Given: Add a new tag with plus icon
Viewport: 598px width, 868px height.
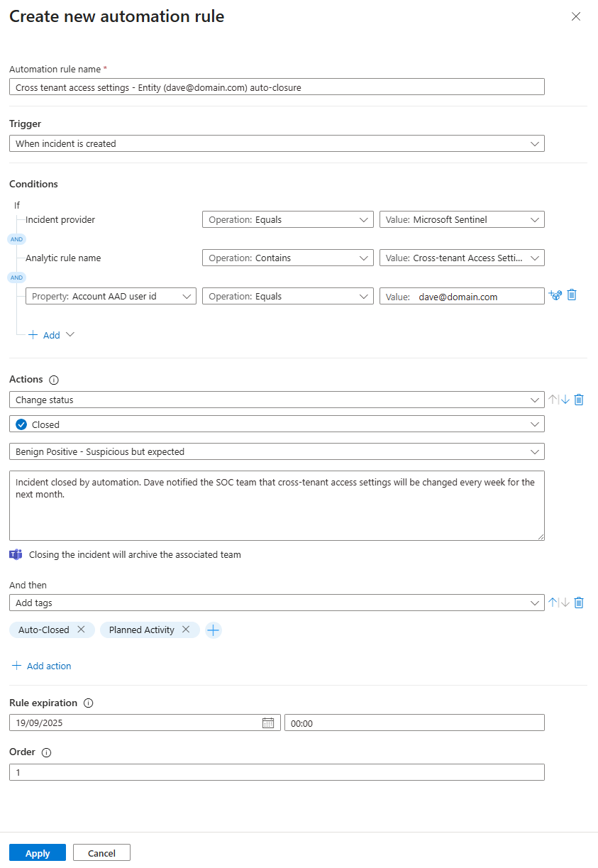Looking at the screenshot, I should (214, 630).
